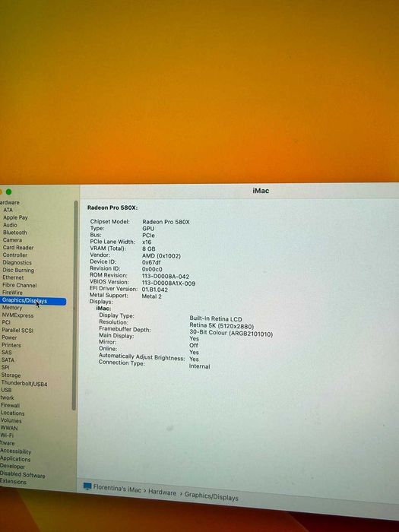Click Built-In Retina LCD display type

tap(216, 319)
